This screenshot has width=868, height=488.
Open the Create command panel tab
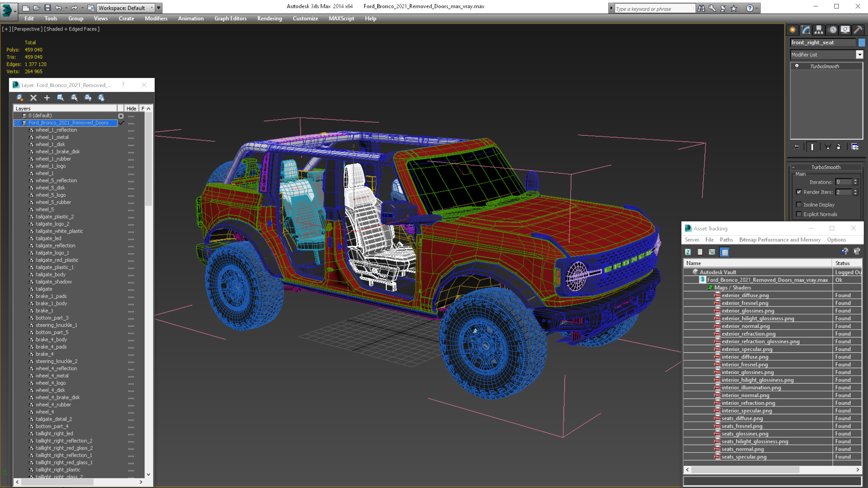[793, 30]
